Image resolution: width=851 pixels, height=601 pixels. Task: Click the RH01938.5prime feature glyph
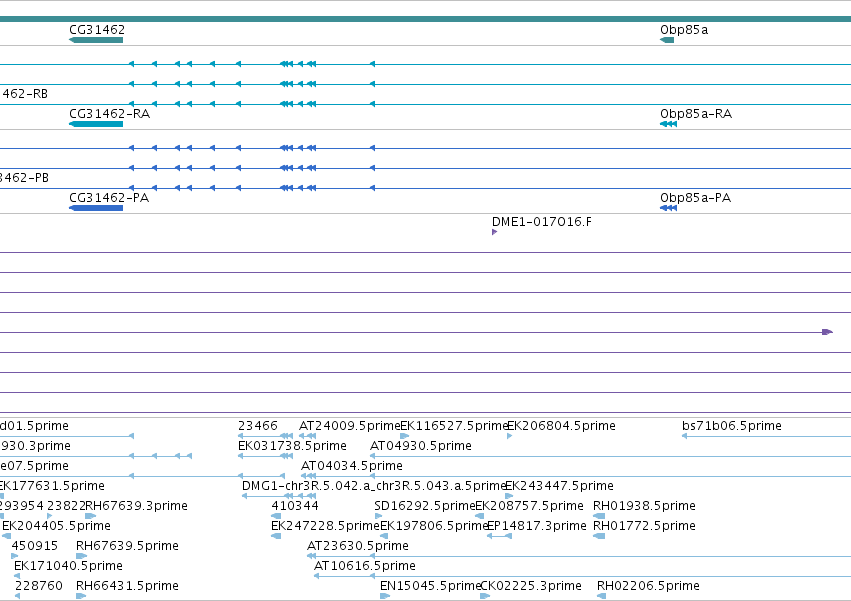click(599, 516)
